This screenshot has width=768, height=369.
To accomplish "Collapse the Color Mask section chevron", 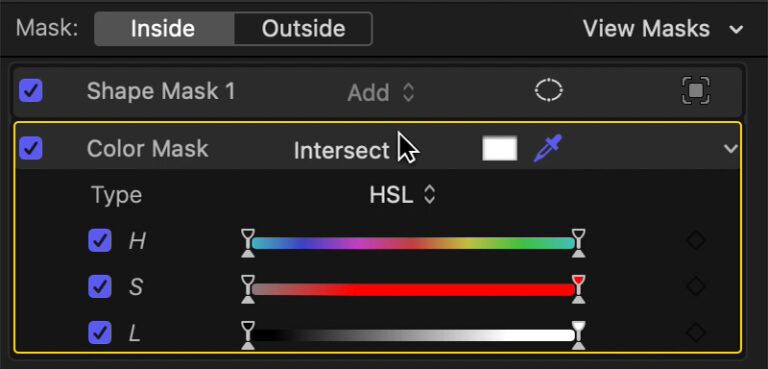I will point(730,148).
